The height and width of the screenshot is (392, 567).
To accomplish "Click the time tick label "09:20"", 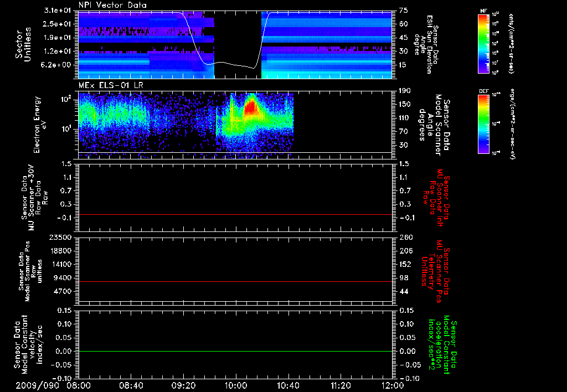I will [183, 385].
